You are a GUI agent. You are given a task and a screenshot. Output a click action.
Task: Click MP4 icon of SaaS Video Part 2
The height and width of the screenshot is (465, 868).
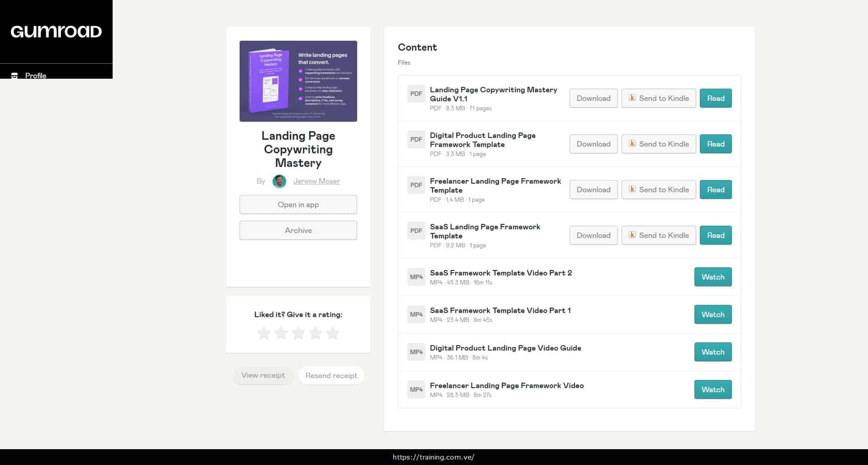point(416,277)
